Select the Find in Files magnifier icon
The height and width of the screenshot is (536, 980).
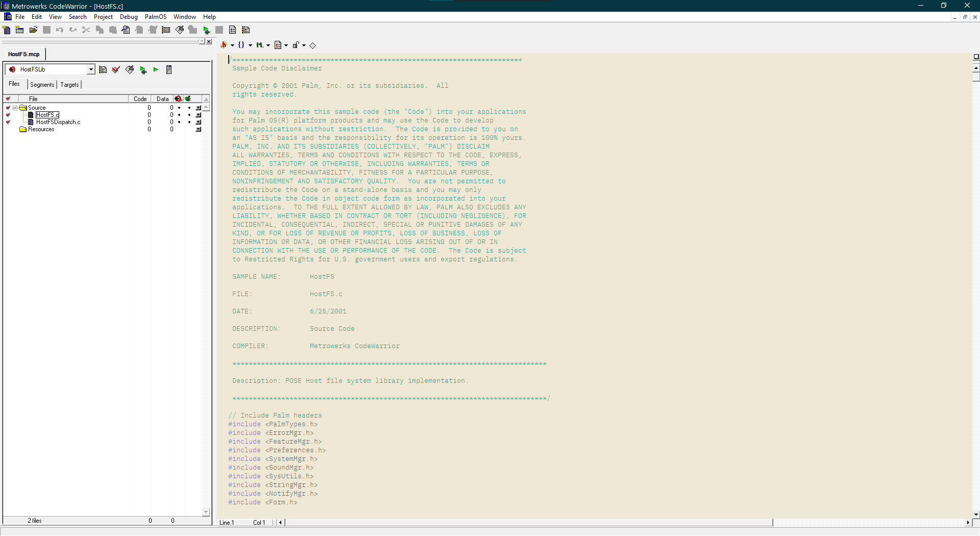(x=125, y=30)
